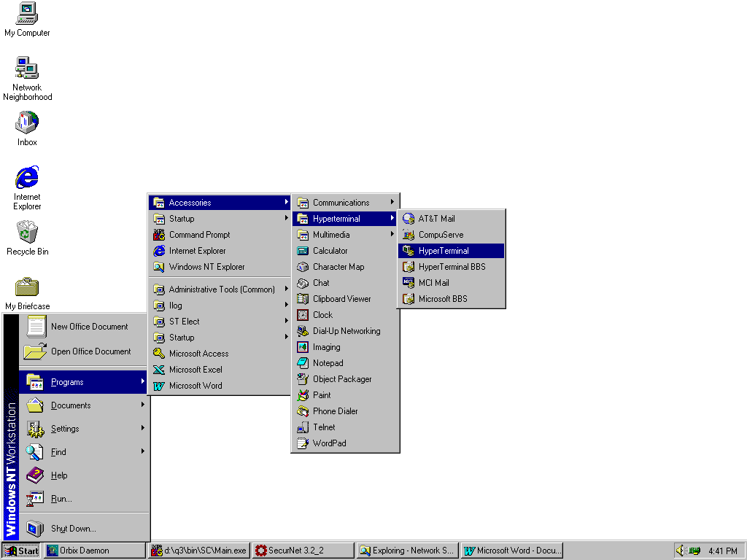Open HyperTerminal BBS entry
This screenshot has width=747, height=560.
pyautogui.click(x=451, y=267)
